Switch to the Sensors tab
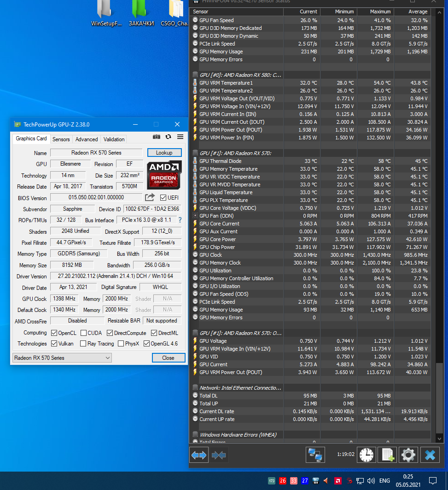This screenshot has width=448, height=490. (61, 139)
